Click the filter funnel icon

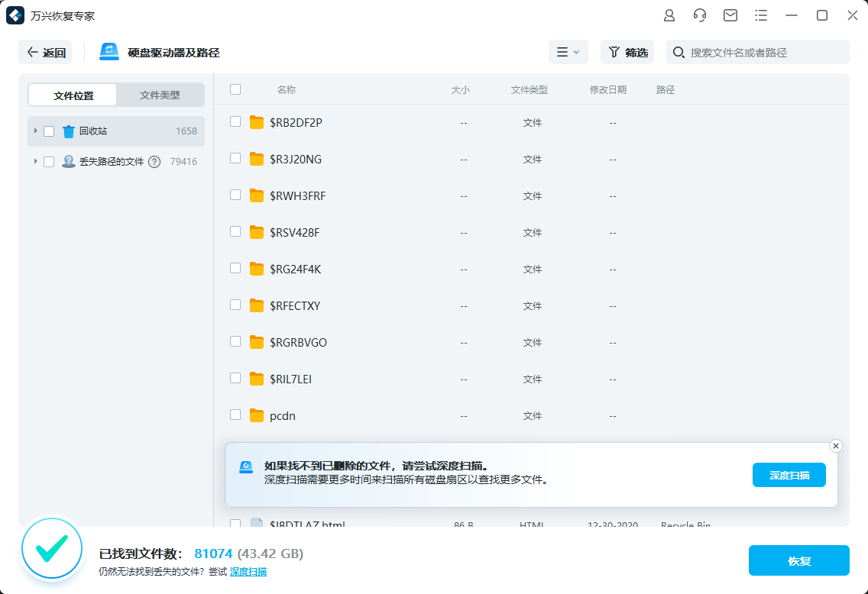pos(615,52)
